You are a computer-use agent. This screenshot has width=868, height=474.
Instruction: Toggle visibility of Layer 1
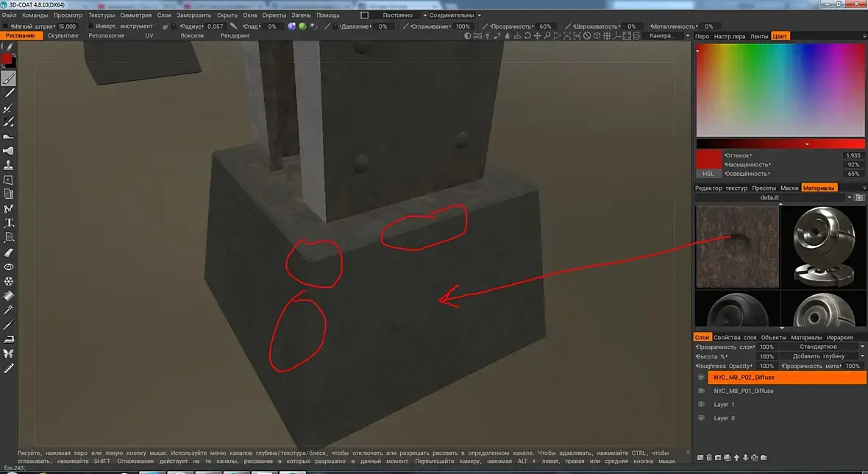click(701, 404)
